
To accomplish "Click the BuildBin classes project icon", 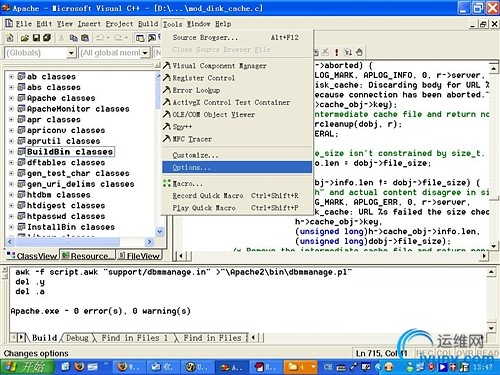I will pyautogui.click(x=22, y=152).
